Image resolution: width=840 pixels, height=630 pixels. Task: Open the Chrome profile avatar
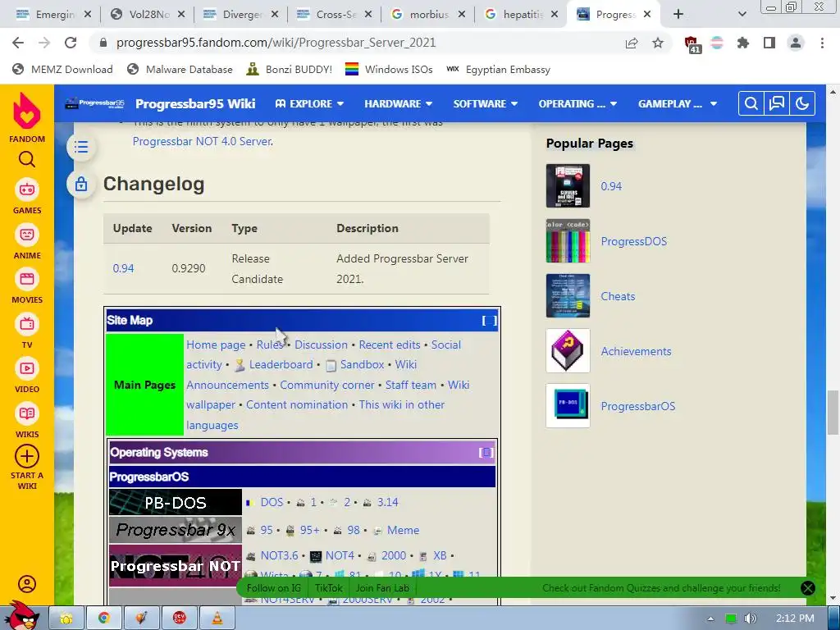[796, 43]
